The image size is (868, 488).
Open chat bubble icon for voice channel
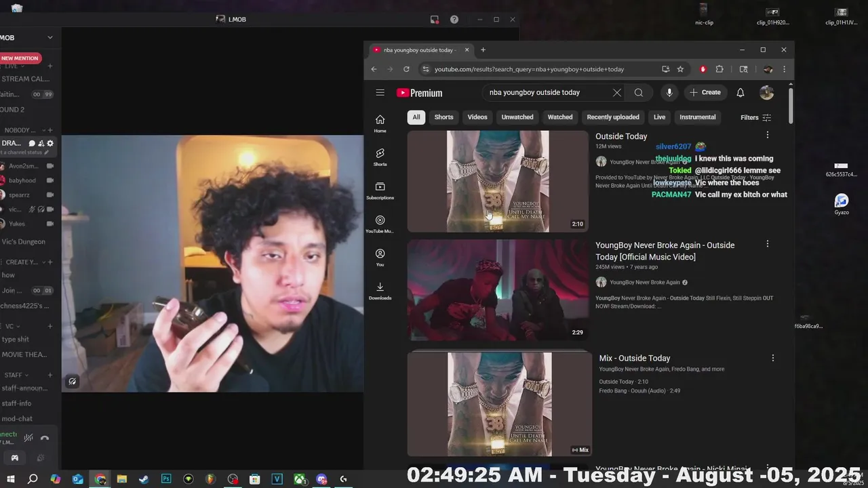pyautogui.click(x=32, y=143)
